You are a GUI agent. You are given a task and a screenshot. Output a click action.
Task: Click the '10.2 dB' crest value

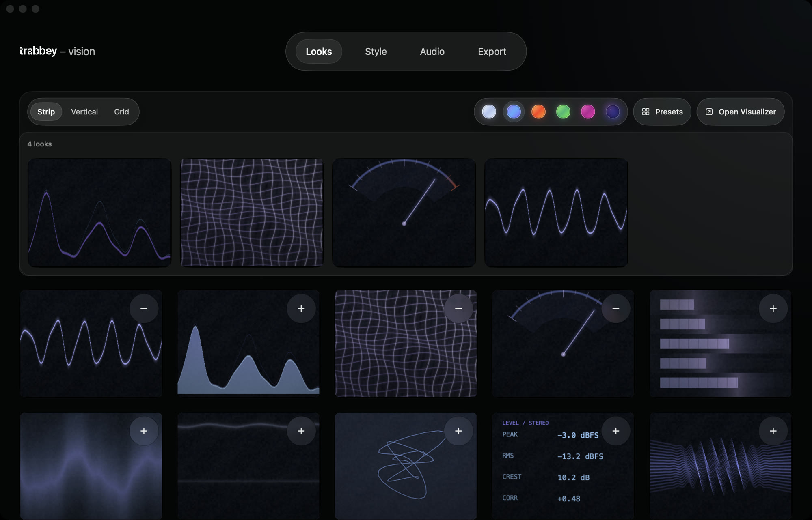(573, 477)
